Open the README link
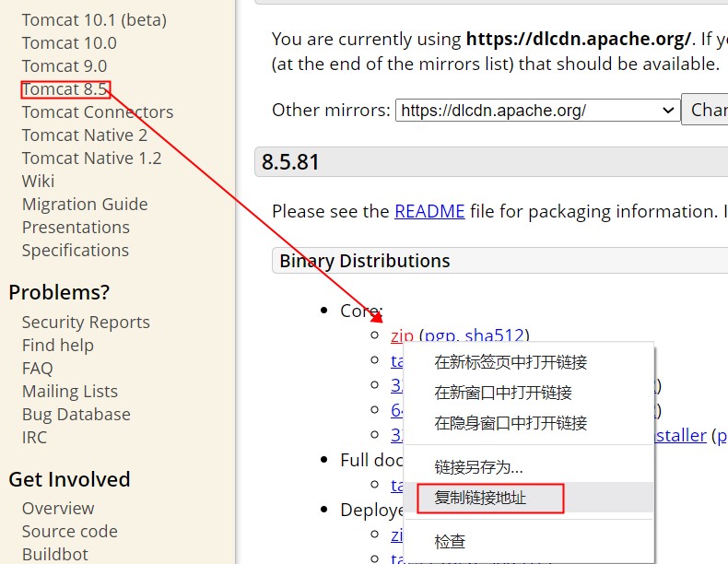The image size is (728, 564). (429, 211)
